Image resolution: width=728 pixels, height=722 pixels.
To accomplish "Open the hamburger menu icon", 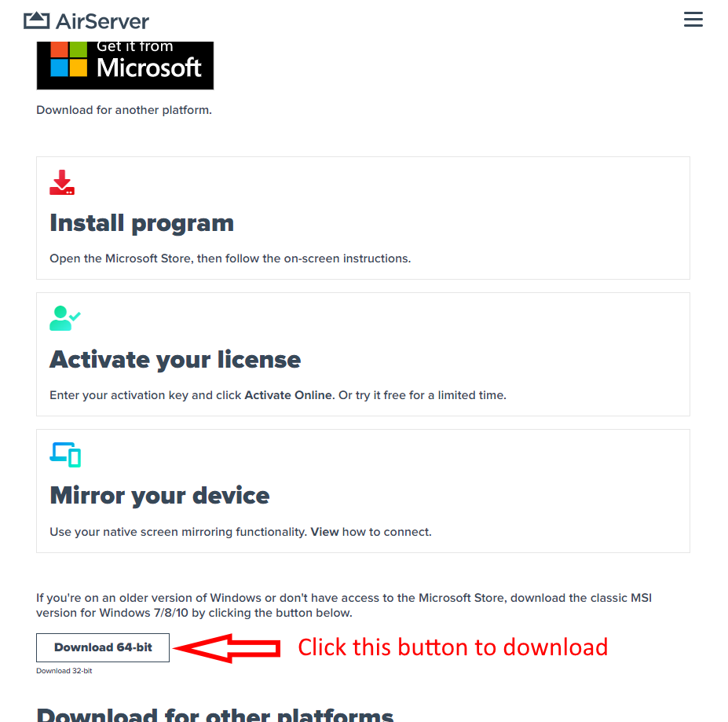I will [693, 20].
